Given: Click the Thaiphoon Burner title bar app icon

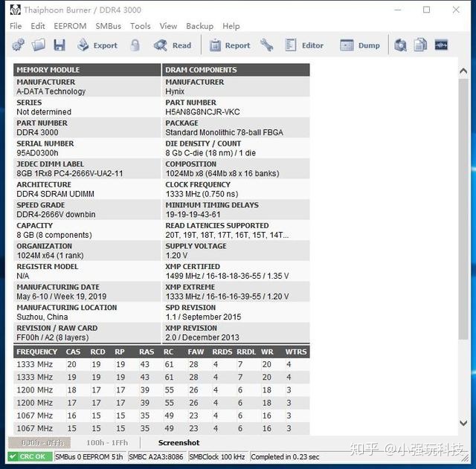Looking at the screenshot, I should point(15,10).
